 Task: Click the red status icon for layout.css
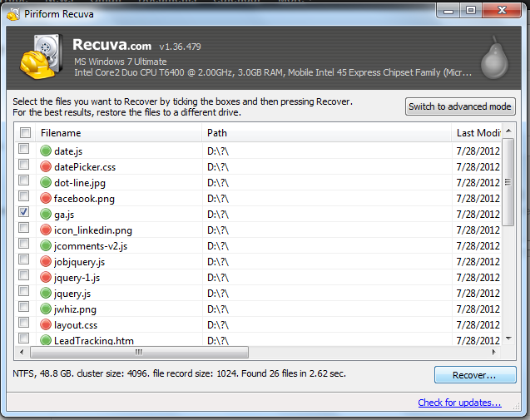tap(46, 324)
